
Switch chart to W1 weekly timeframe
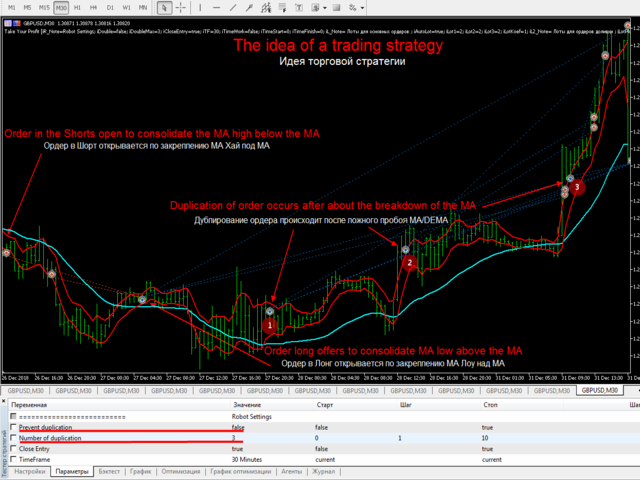(x=127, y=7)
